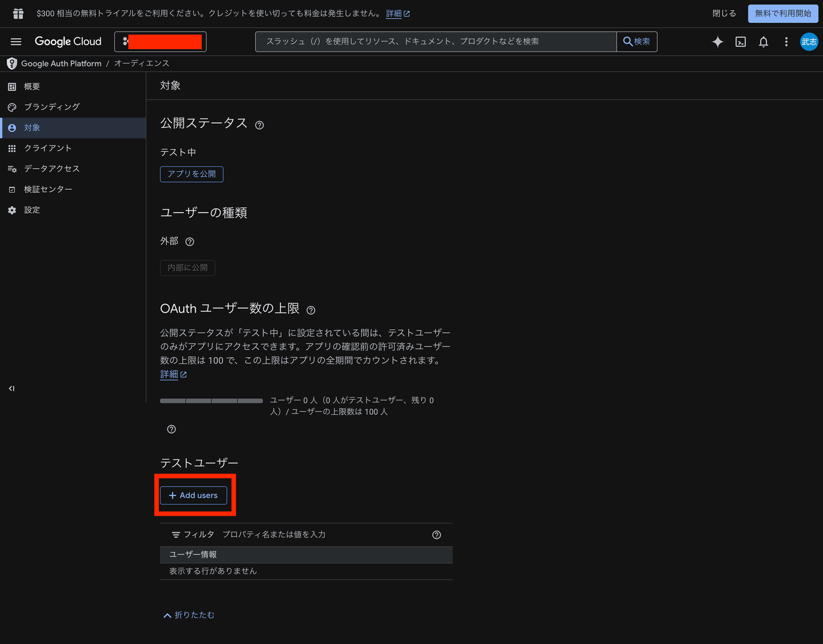Select 対象 in the sidebar
Image resolution: width=823 pixels, height=644 pixels.
pos(73,128)
